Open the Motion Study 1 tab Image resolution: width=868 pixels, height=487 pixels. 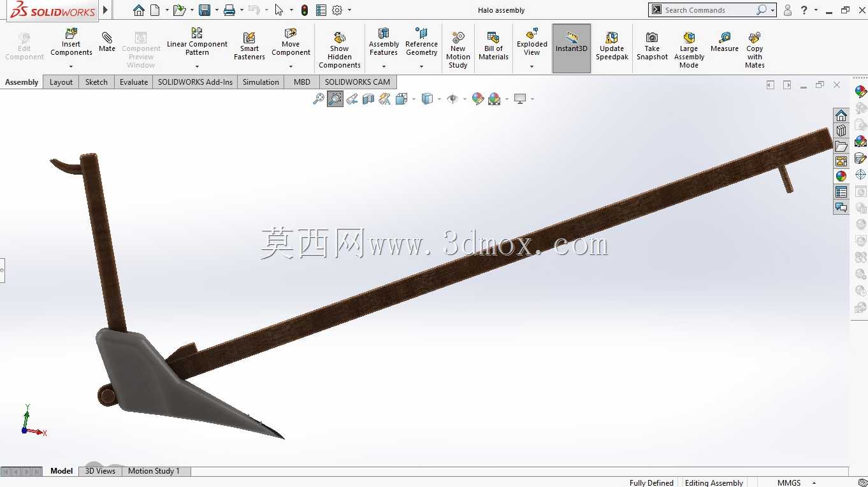coord(154,471)
